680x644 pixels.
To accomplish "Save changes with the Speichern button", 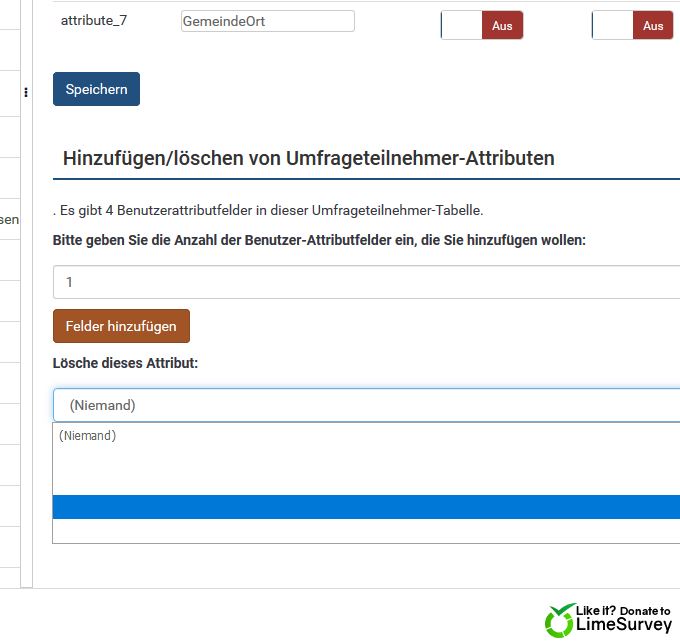I will click(96, 89).
